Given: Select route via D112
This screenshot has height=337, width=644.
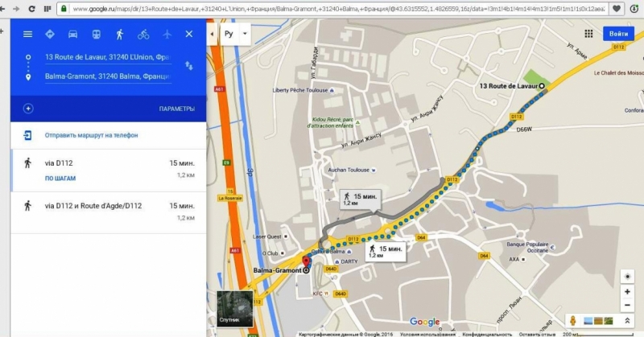Looking at the screenshot, I should (x=109, y=171).
